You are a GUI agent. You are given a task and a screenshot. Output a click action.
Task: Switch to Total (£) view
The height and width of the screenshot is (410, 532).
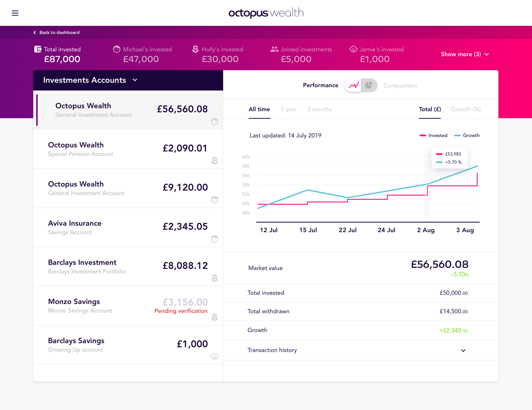pyautogui.click(x=429, y=109)
